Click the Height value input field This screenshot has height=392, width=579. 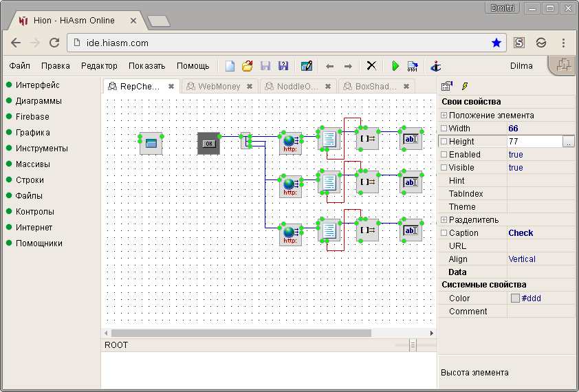(534, 142)
